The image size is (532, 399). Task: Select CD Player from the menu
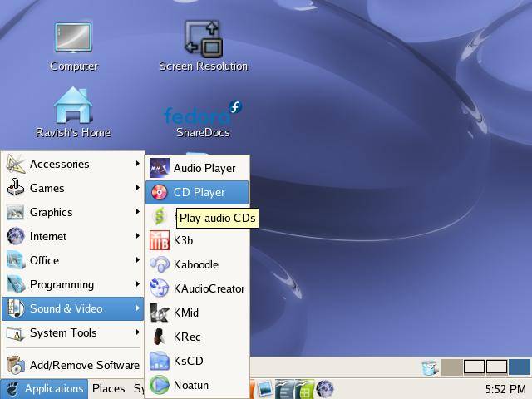198,192
